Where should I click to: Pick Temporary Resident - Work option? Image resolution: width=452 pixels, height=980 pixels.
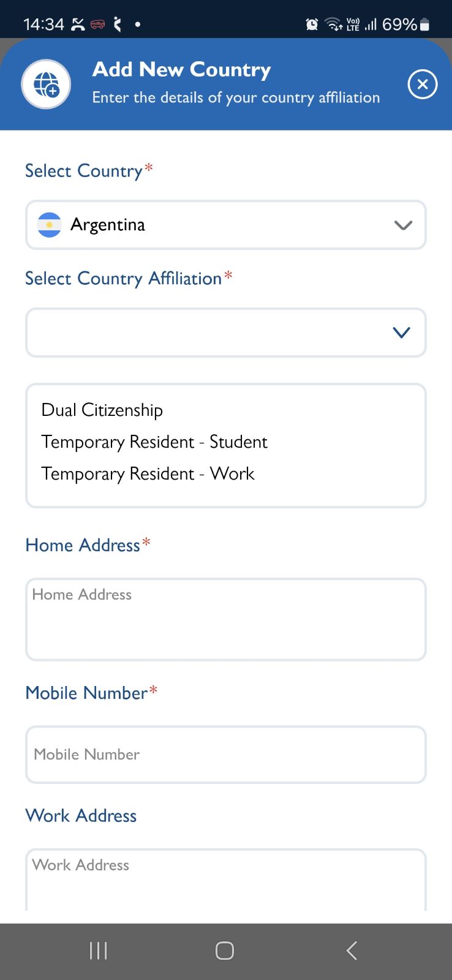point(148,473)
